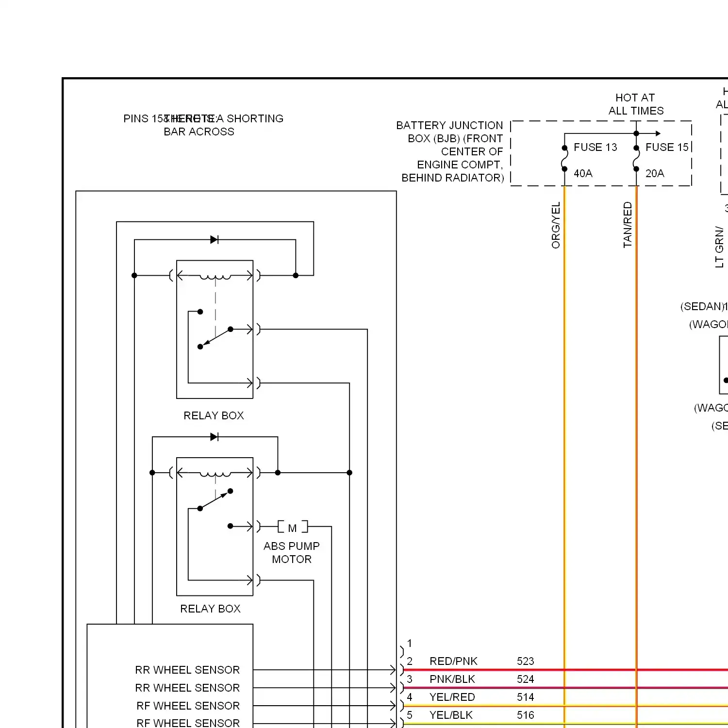Click the FUSE 15 label

click(667, 147)
